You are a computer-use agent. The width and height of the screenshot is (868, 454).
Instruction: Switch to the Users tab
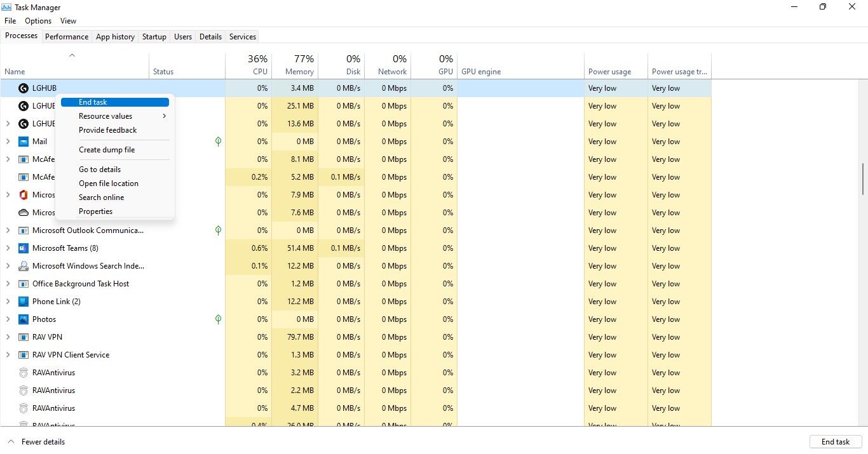(183, 37)
